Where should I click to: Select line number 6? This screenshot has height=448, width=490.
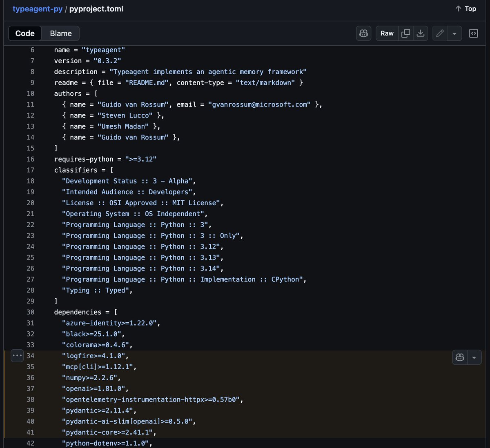(x=32, y=50)
